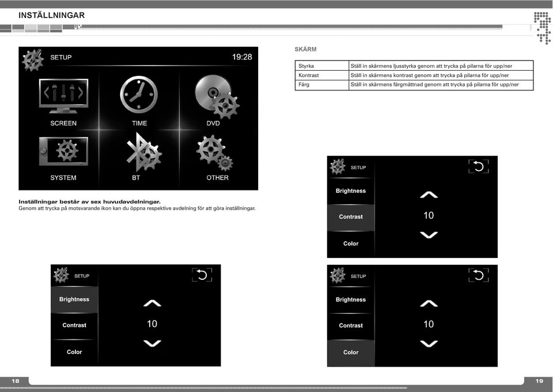Click setup gear icon in Brightness-highlighted panel
The height and width of the screenshot is (392, 553).
click(61, 275)
